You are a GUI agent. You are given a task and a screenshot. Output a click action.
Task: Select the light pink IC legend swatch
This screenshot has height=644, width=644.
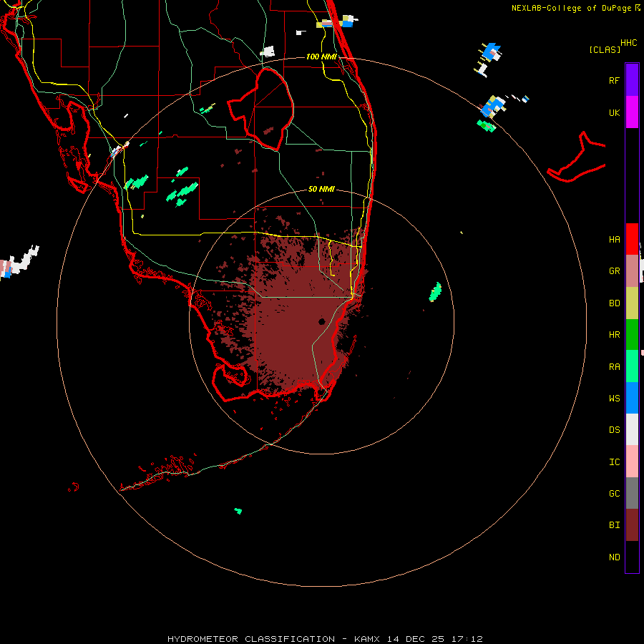click(x=632, y=462)
